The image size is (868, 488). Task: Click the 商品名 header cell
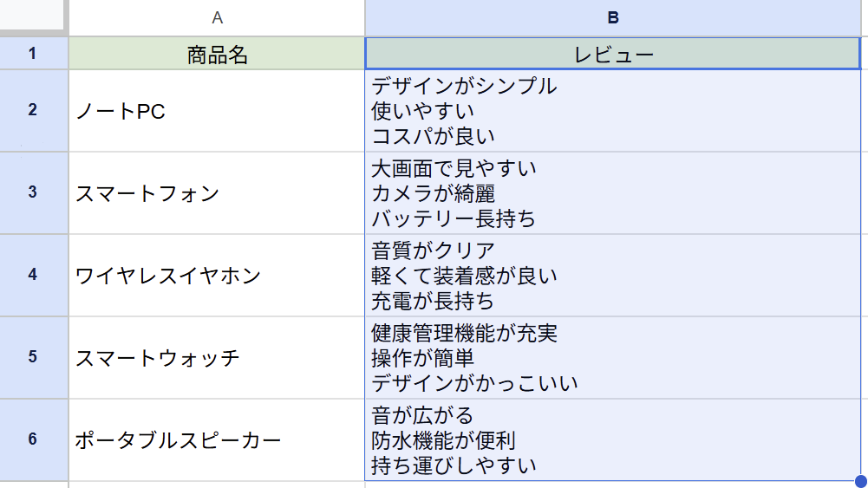(x=217, y=55)
